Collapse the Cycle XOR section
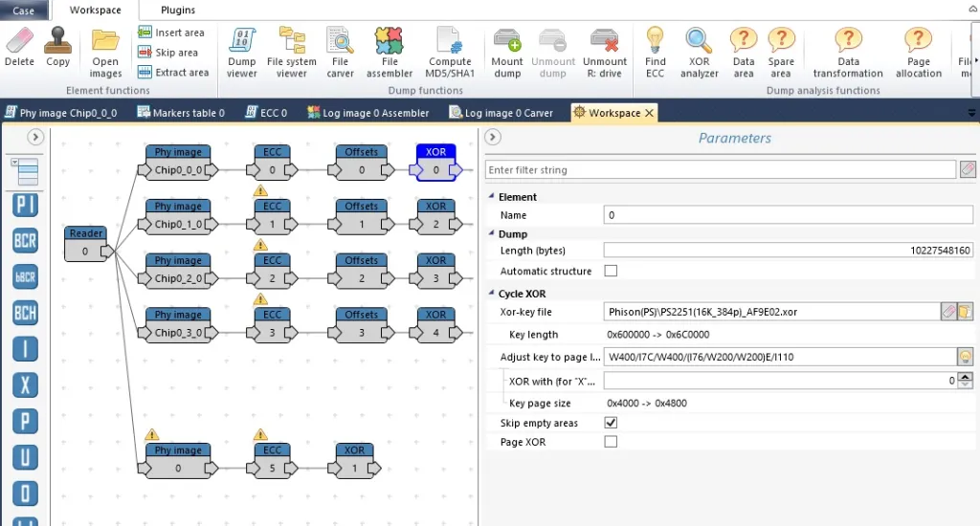The image size is (980, 526). 491,293
